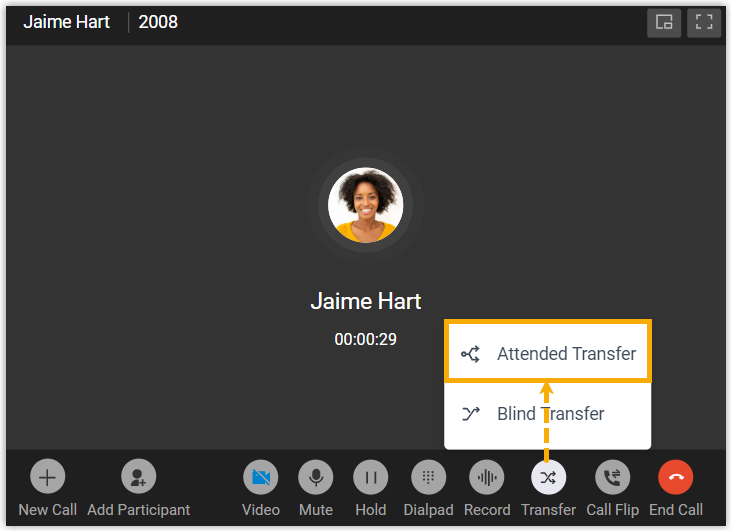The height and width of the screenshot is (532, 732).
Task: Click the call timer 00:00:29
Action: [366, 339]
